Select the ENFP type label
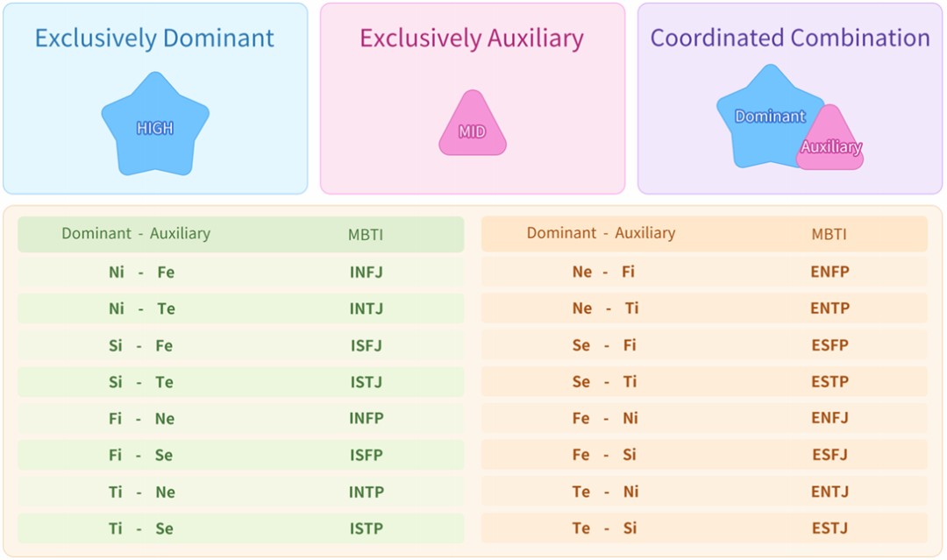The image size is (947, 560). (830, 272)
